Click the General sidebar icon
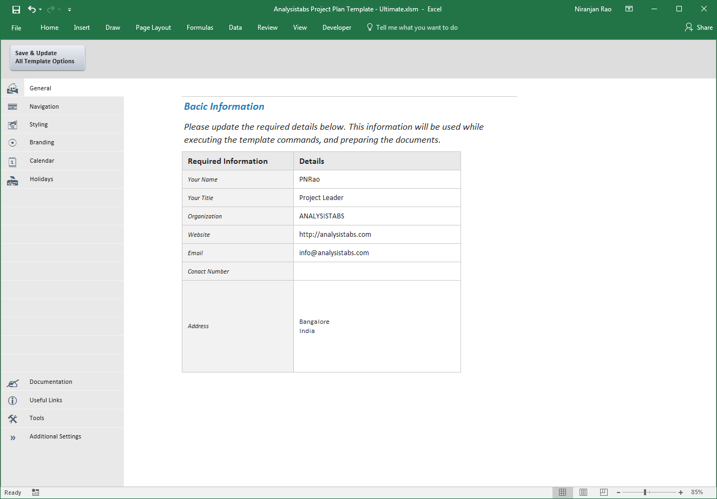717x499 pixels. 12,88
